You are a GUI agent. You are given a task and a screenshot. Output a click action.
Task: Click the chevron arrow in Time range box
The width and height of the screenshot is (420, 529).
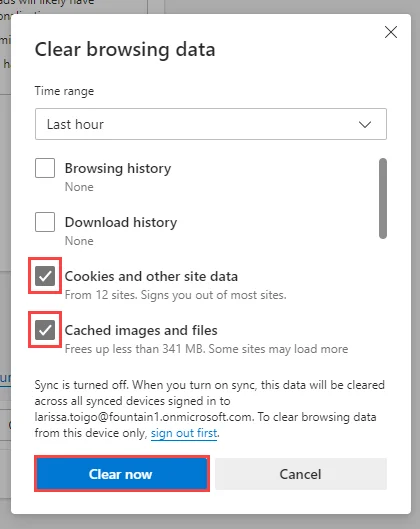[x=365, y=124]
